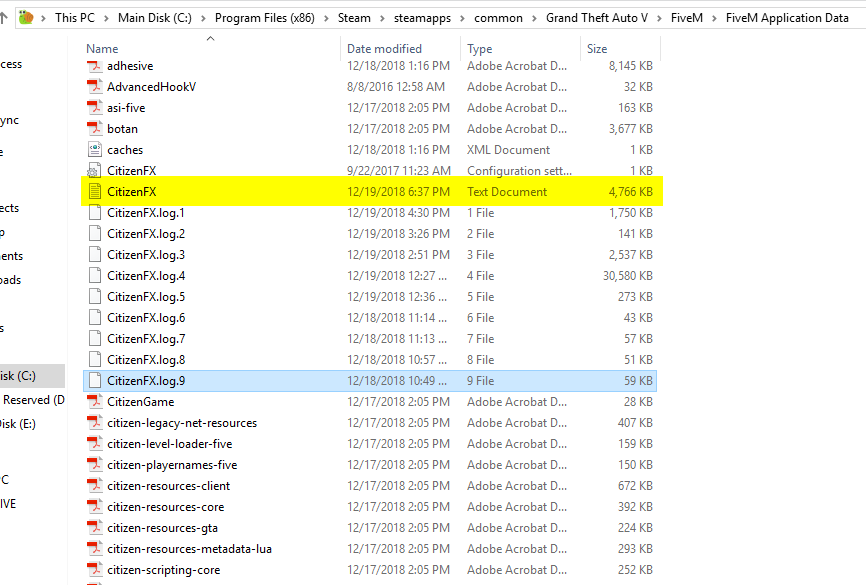Click the 8,145 KB size of adhesive
Screen dimensions: 866x585
click(631, 66)
